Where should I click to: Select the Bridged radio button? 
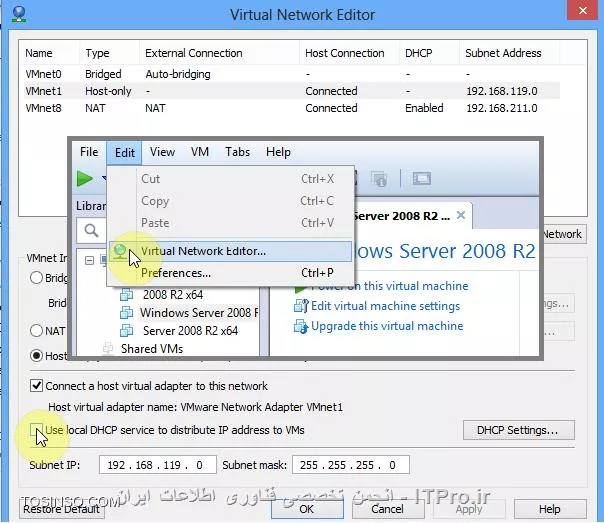36,278
